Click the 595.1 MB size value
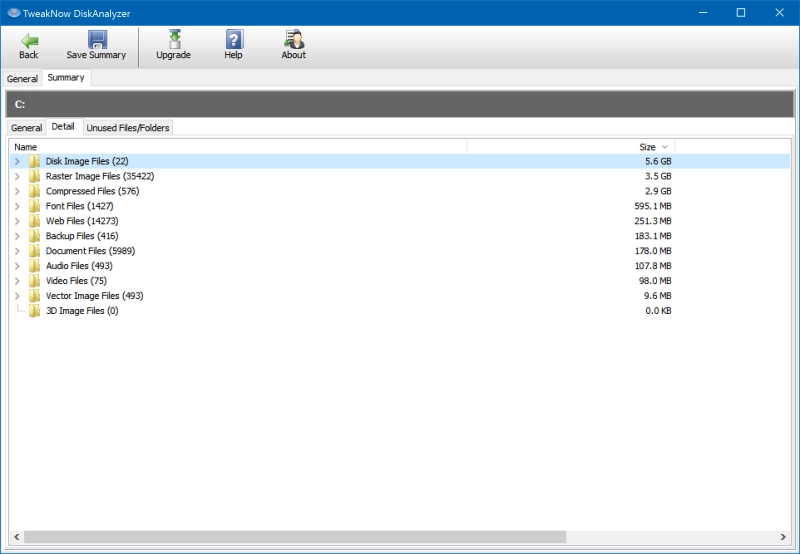Screen dimensions: 800x554 (653, 206)
